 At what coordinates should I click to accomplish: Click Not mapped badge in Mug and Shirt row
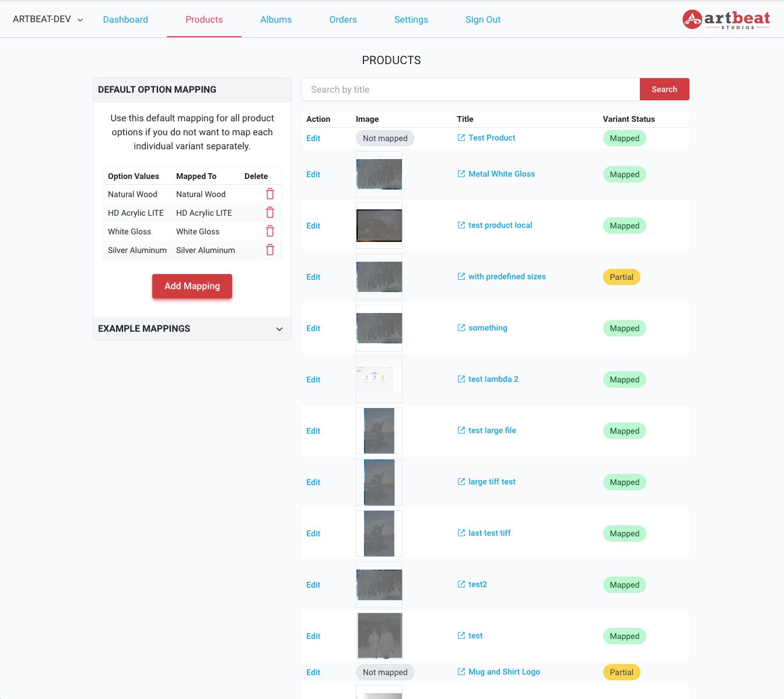[385, 672]
